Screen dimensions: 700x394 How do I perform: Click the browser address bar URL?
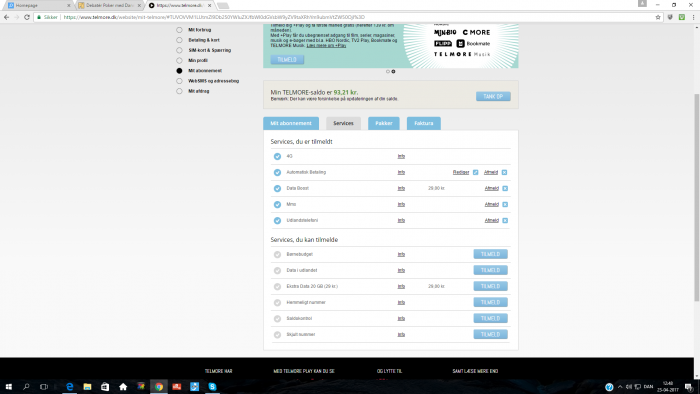214,17
